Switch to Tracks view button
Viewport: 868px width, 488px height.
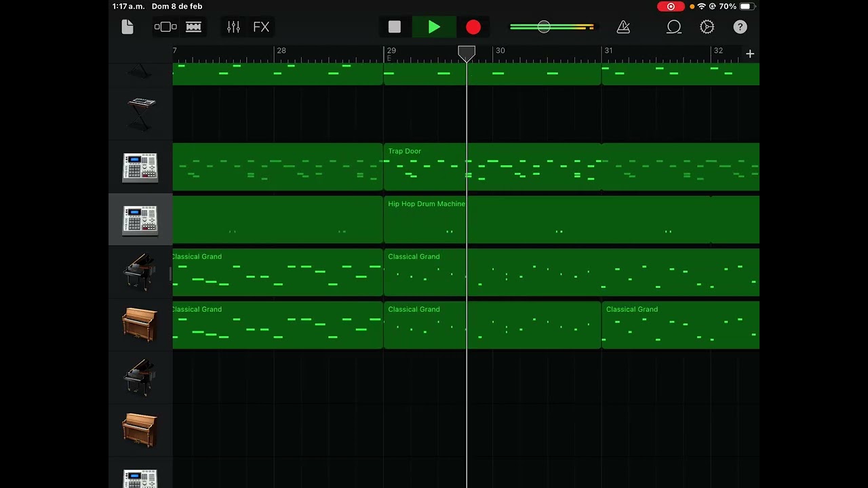[193, 27]
